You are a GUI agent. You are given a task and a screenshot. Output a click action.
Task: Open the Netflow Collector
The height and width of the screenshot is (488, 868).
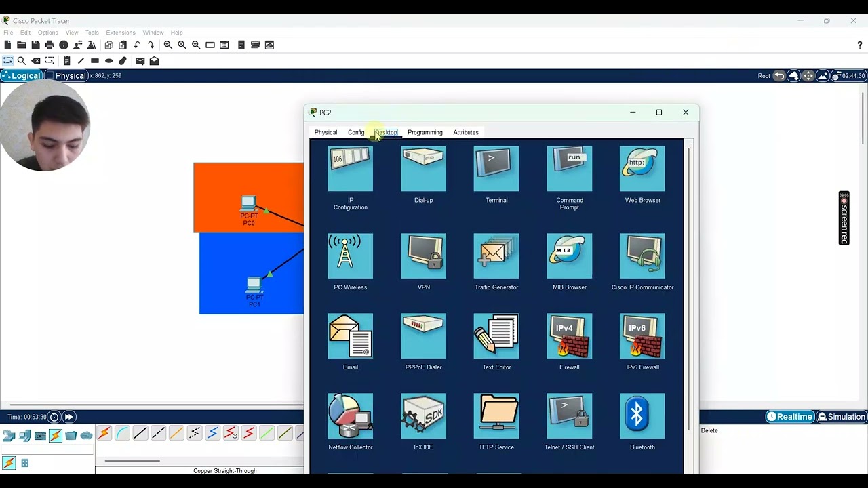[350, 415]
